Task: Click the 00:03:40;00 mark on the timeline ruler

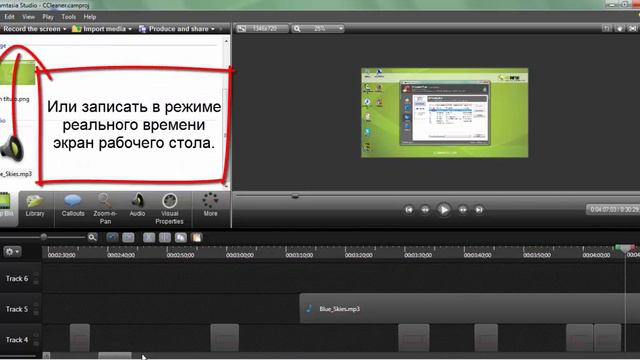Action: [x=477, y=255]
